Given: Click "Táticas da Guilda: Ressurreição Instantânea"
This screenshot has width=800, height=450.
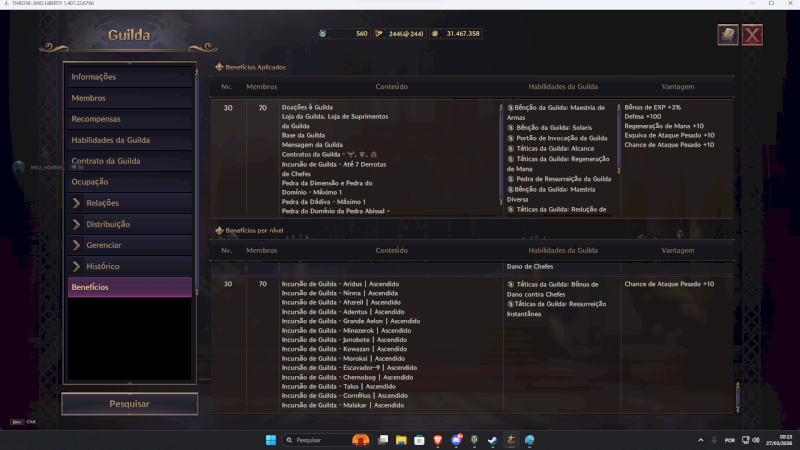Looking at the screenshot, I should [x=557, y=309].
